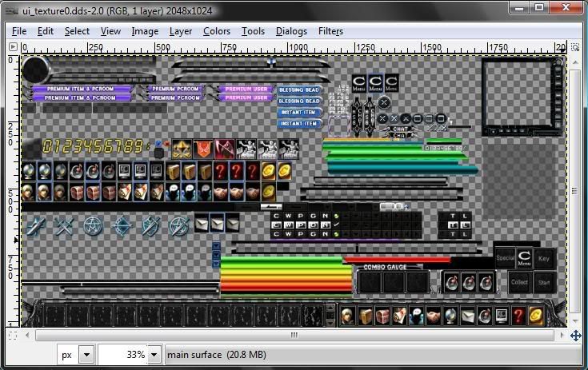
Task: Click the vertical scrollbar down arrow
Action: [575, 321]
